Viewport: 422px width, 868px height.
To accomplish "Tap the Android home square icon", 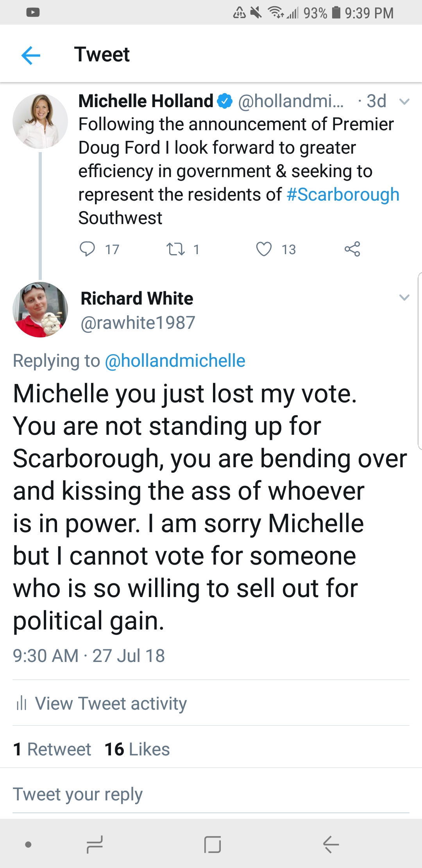I will click(212, 844).
